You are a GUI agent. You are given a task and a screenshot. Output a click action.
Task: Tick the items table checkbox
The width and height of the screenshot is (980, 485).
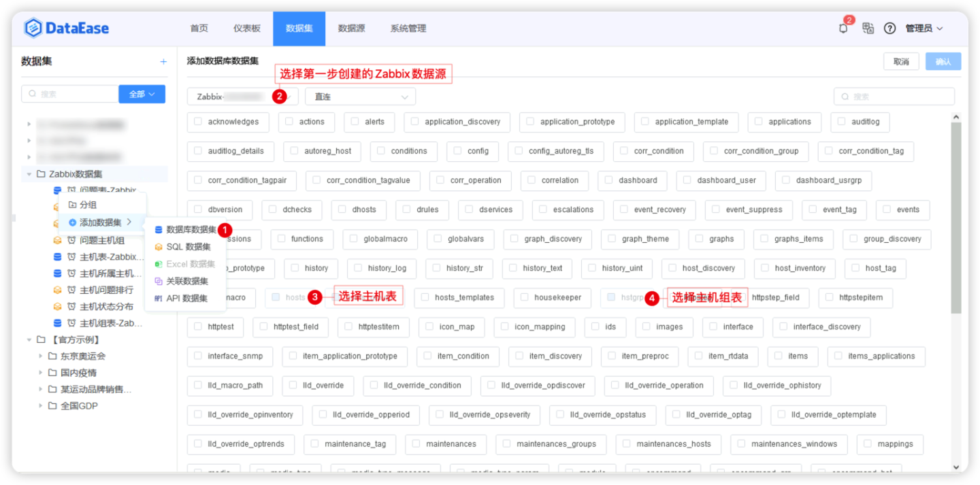tap(778, 356)
